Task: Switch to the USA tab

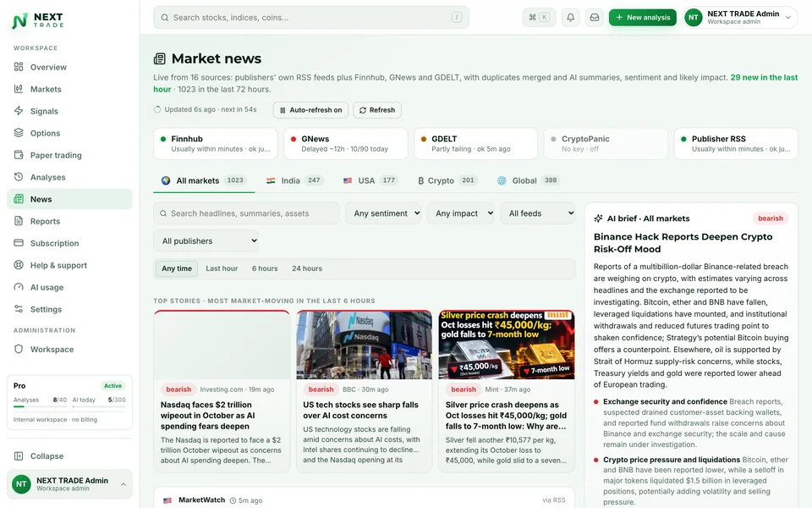Action: (370, 180)
